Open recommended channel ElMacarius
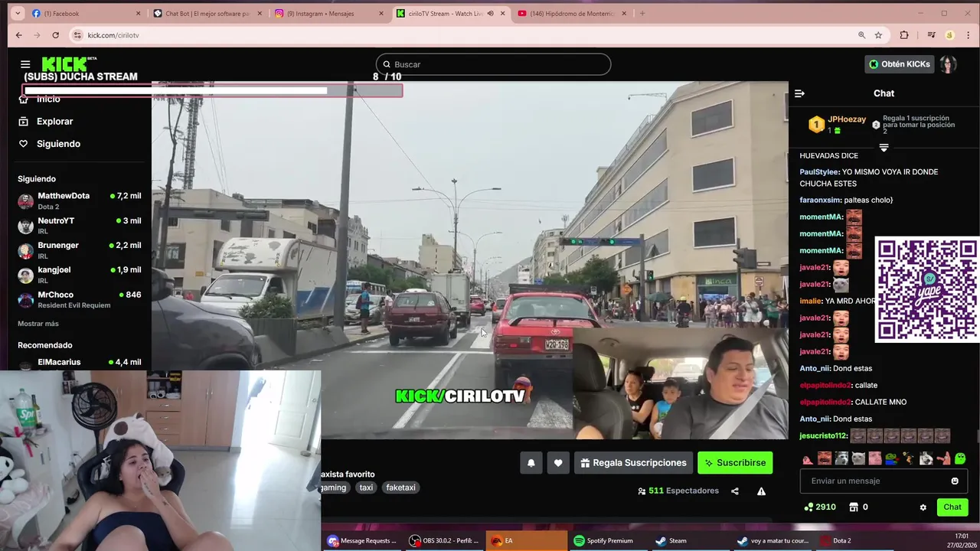This screenshot has width=980, height=551. coord(80,363)
